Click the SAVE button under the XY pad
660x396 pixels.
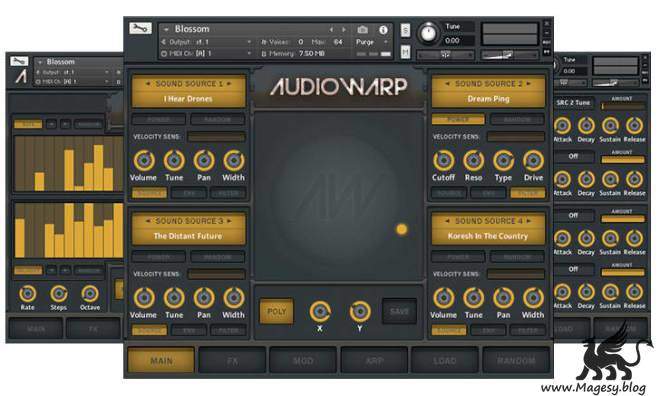tap(399, 311)
